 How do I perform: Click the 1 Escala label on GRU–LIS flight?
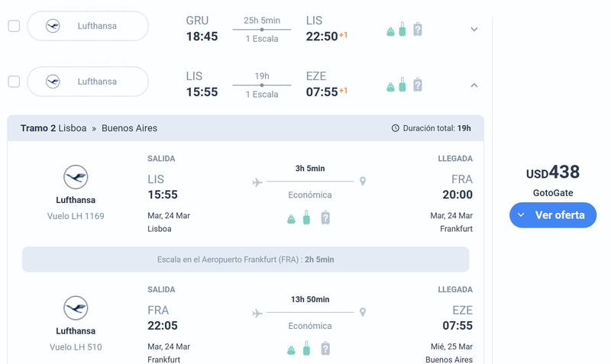[x=262, y=39]
